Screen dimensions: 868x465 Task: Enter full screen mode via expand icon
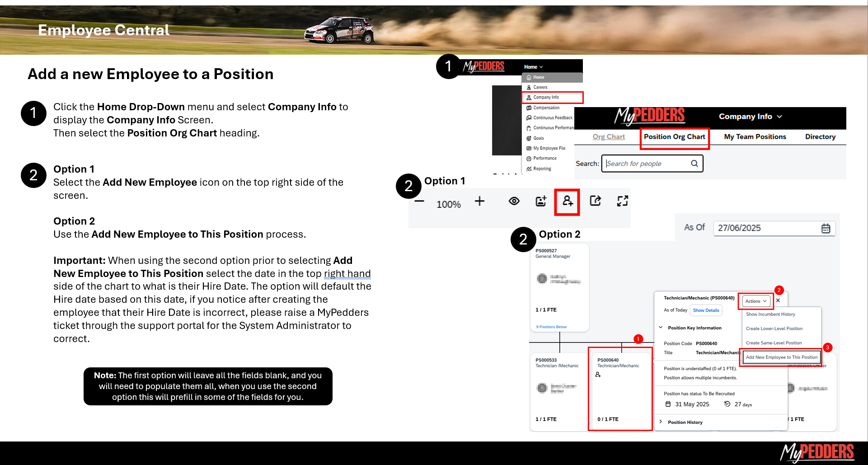tap(623, 201)
